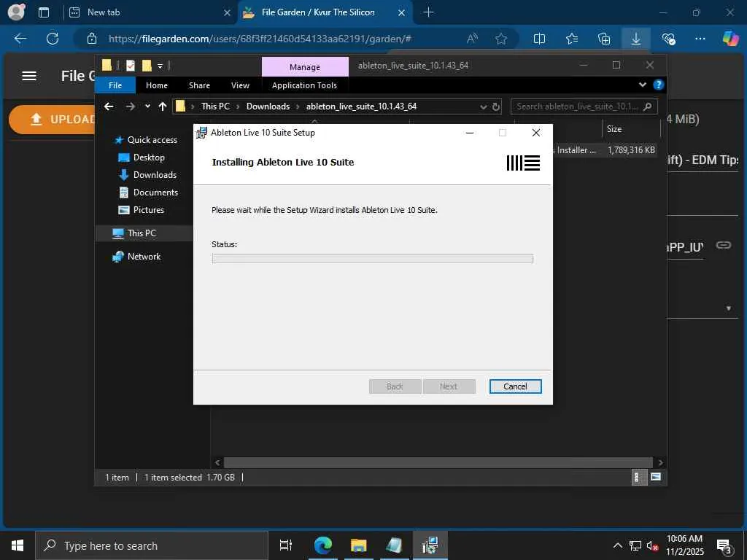
Task: Select Desktop in navigation pane
Action: [x=149, y=157]
